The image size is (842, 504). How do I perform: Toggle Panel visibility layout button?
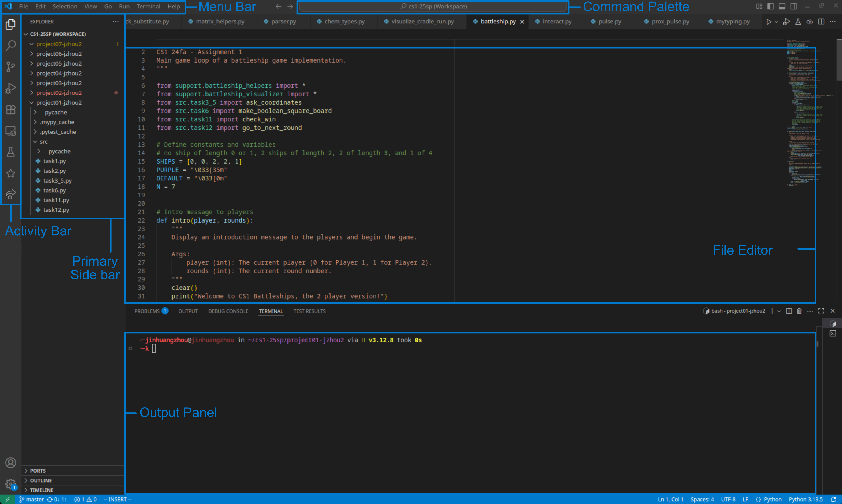click(x=782, y=6)
